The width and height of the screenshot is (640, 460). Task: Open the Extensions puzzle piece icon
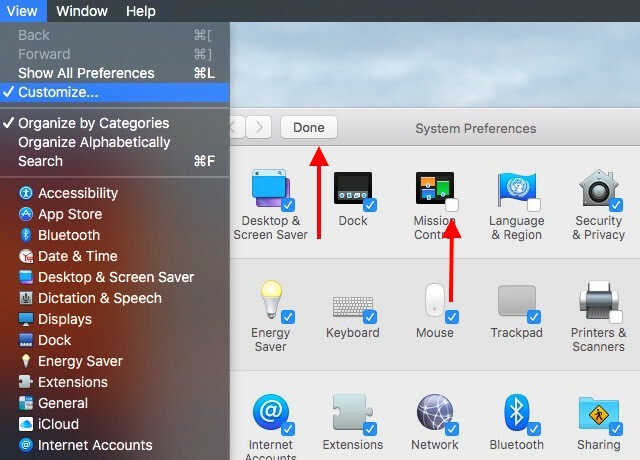[x=353, y=412]
